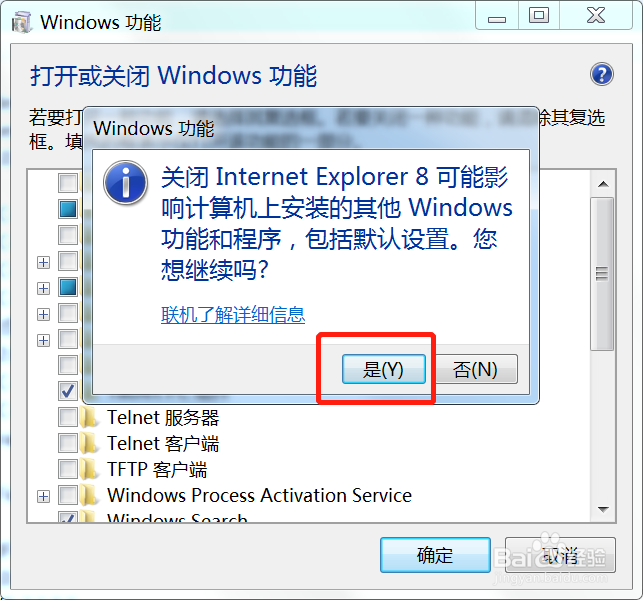Confirm with the 是(Y) button

coord(383,369)
